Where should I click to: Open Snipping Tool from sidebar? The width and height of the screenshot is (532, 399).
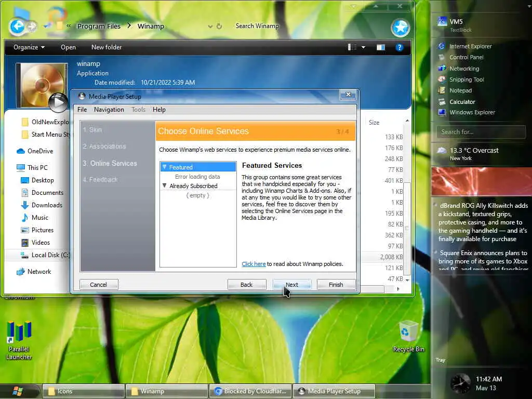(x=461, y=79)
